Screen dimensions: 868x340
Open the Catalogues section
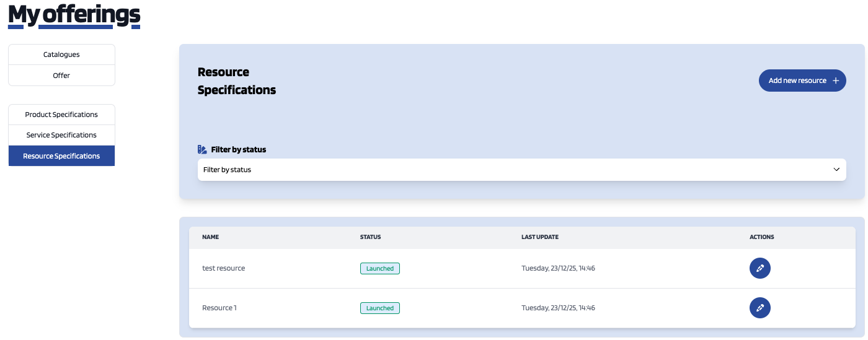(61, 54)
